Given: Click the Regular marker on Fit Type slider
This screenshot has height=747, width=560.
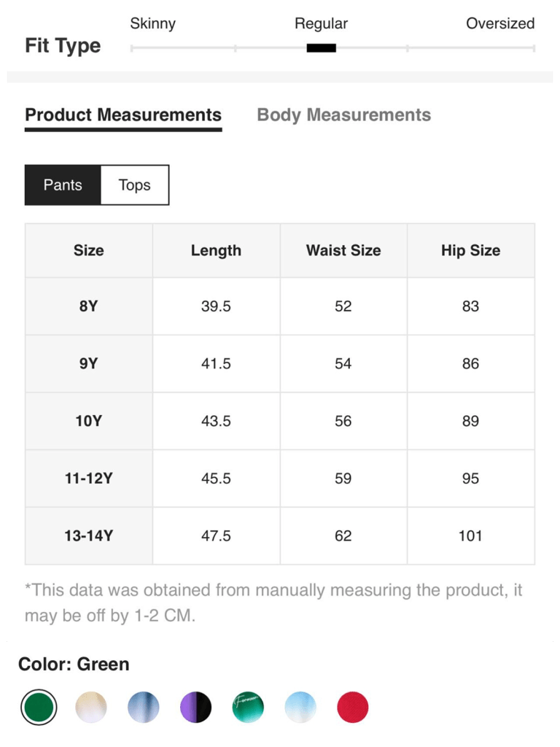Looking at the screenshot, I should [x=321, y=48].
